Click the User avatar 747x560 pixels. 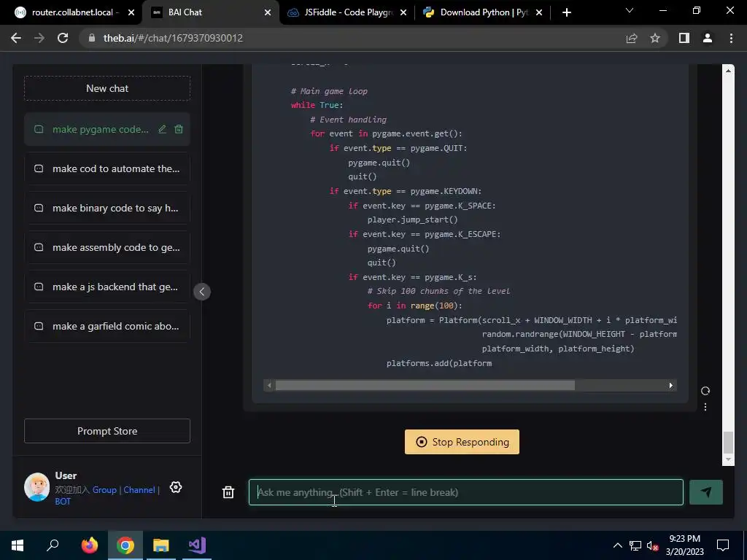click(x=36, y=486)
